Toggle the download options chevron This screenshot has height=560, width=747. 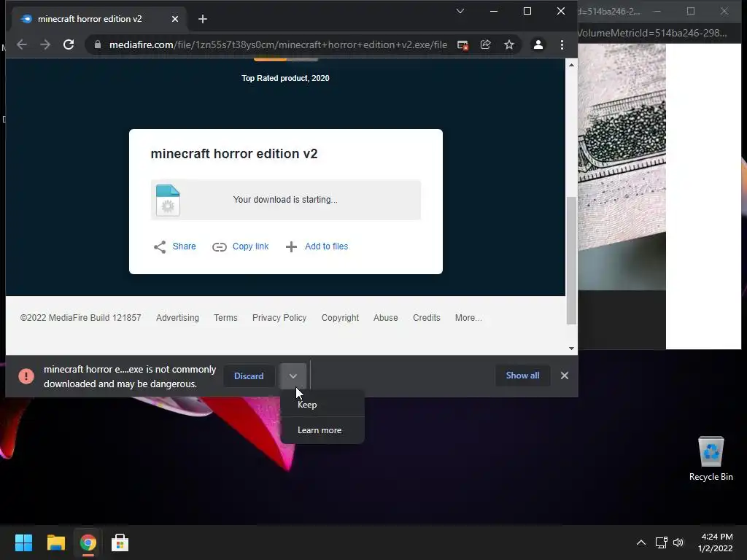pyautogui.click(x=293, y=376)
